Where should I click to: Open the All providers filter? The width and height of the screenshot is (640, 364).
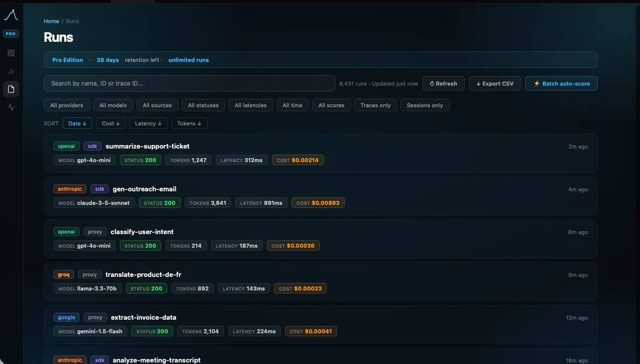[x=67, y=105]
